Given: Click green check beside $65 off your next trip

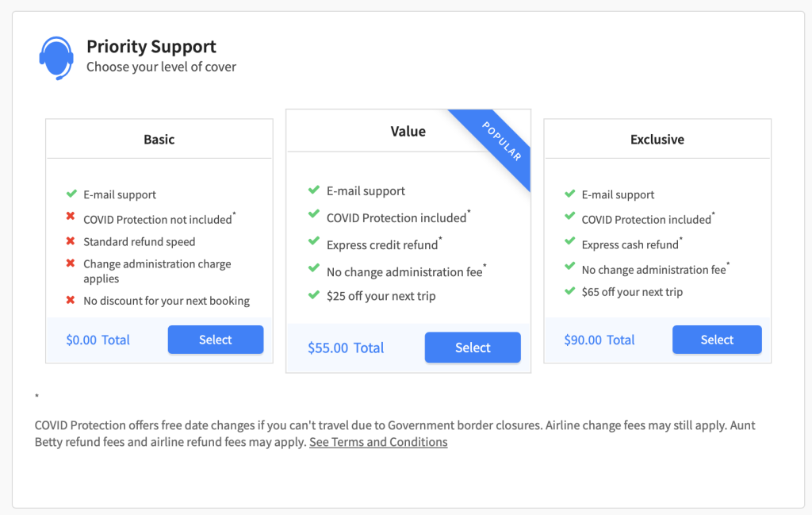Looking at the screenshot, I should pos(569,290).
